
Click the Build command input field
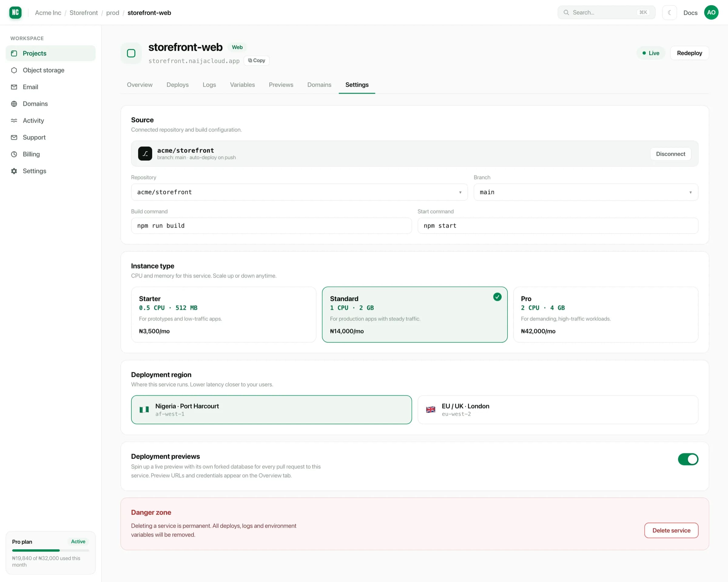coord(271,226)
